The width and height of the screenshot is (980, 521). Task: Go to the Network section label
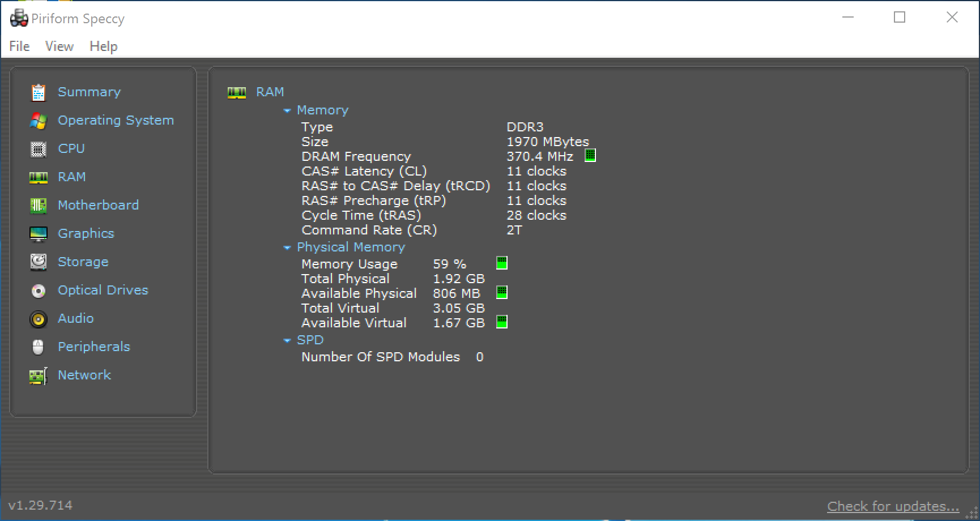(84, 375)
